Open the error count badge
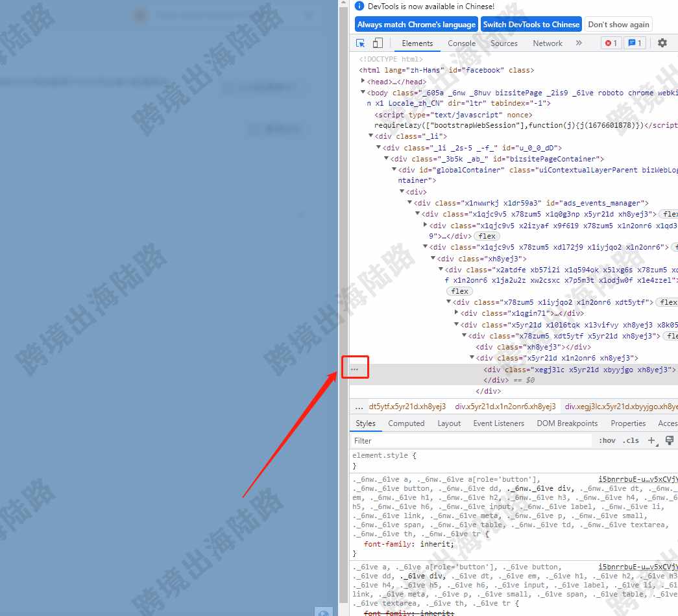The width and height of the screenshot is (678, 616). (x=611, y=43)
